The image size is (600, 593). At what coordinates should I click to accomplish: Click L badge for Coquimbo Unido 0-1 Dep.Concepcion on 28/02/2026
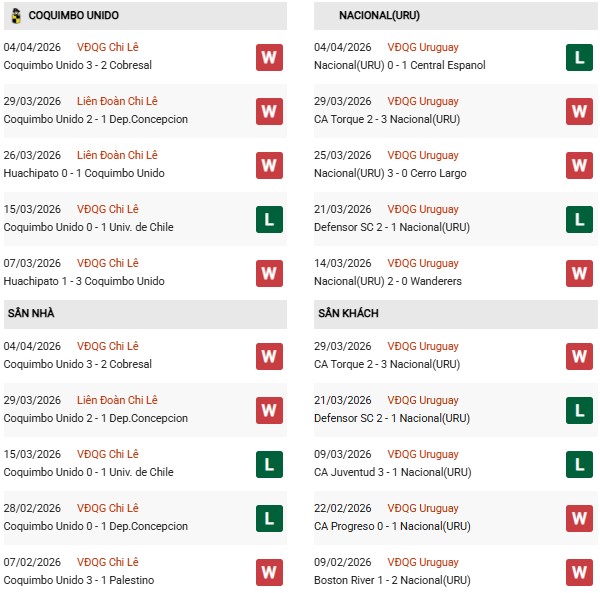(269, 518)
